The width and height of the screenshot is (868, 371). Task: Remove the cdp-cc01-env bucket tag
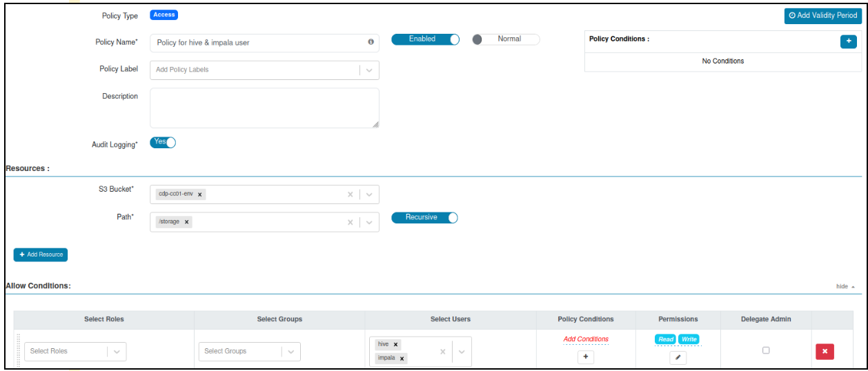tap(200, 194)
